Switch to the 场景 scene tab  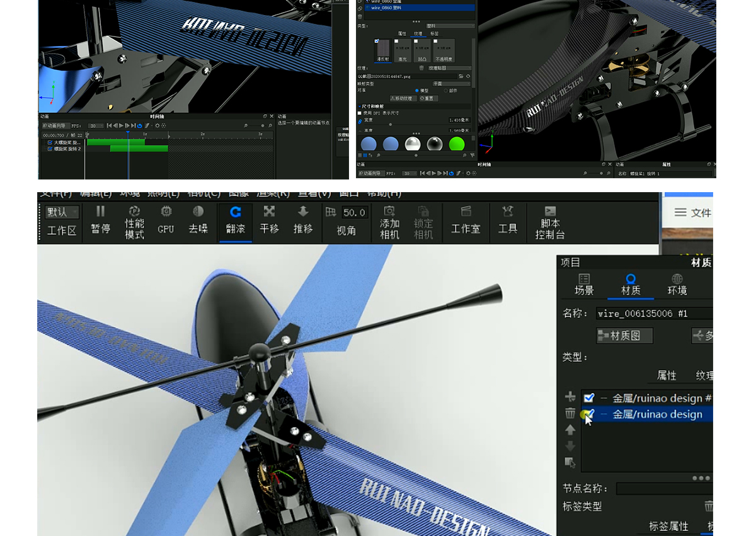pos(584,285)
